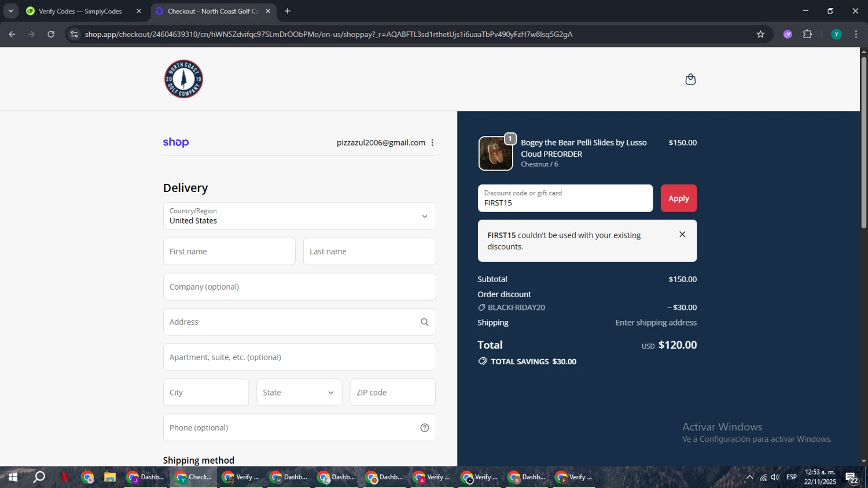Image resolution: width=868 pixels, height=488 pixels.
Task: Open the Chrome tab search dropdown
Action: click(10, 11)
